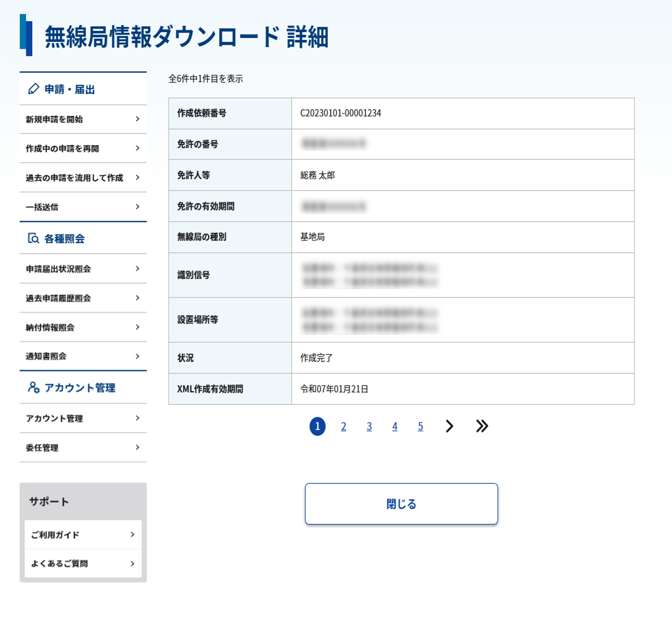Click the chevron on 過去申請履歴照会 row
The height and width of the screenshot is (640, 672).
[x=137, y=298]
